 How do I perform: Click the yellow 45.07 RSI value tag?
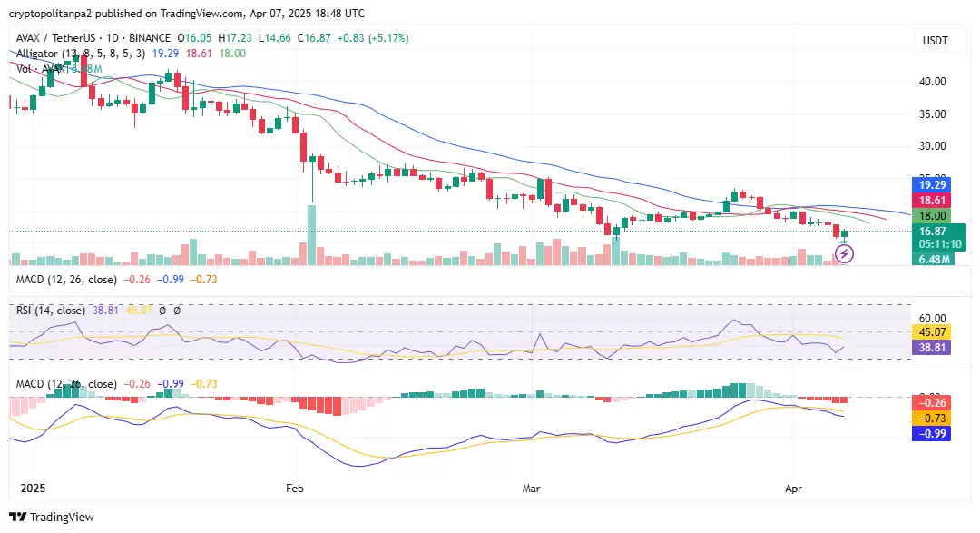coord(929,331)
